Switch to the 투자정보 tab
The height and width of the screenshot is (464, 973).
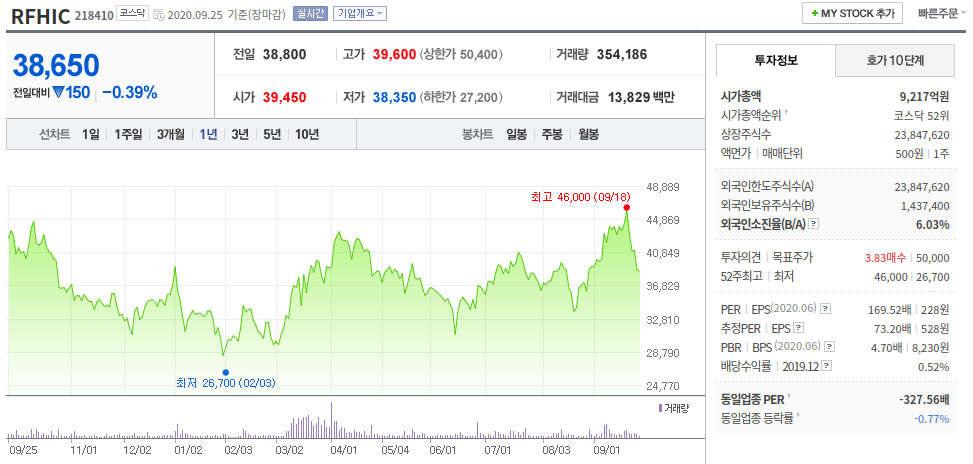776,60
